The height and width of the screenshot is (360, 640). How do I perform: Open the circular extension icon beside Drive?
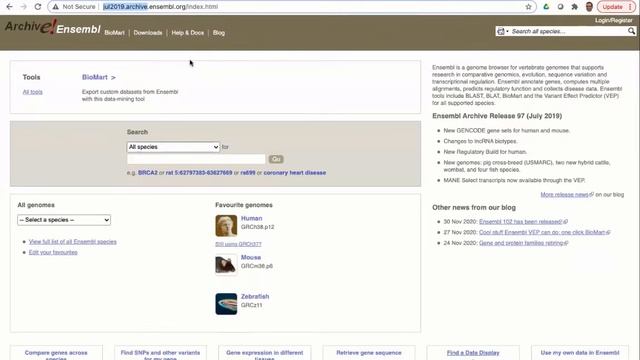[560, 7]
